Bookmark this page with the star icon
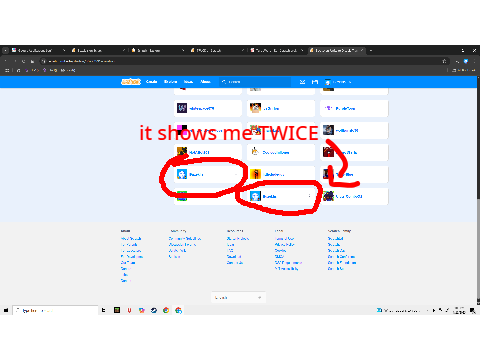This screenshot has width=480, height=360. pyautogui.click(x=444, y=61)
